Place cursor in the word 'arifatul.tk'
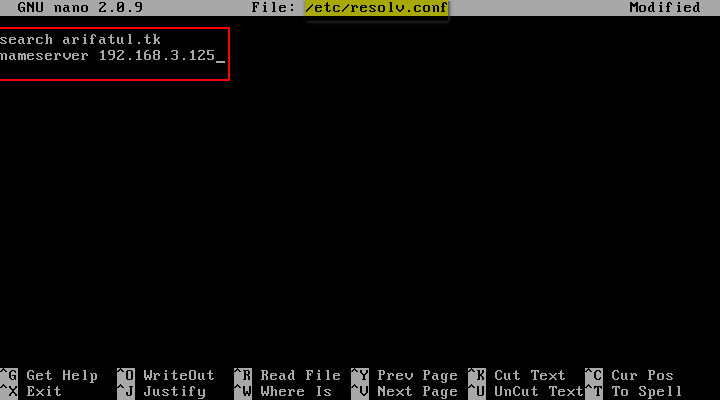The width and height of the screenshot is (720, 400). pos(112,39)
